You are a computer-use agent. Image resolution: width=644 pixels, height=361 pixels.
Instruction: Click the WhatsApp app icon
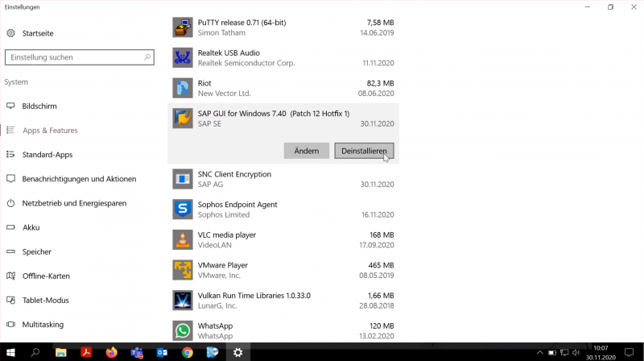(183, 330)
